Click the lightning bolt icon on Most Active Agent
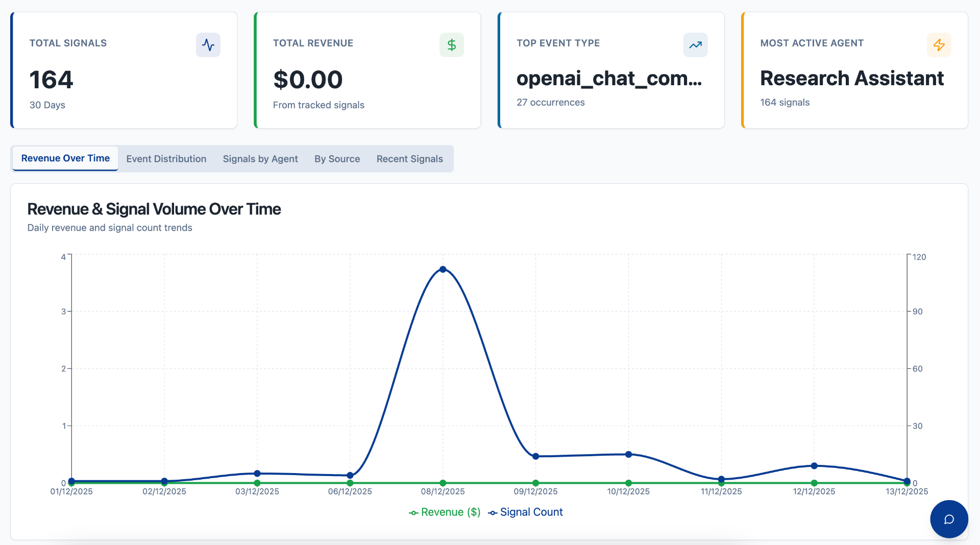The height and width of the screenshot is (545, 980). pos(939,45)
